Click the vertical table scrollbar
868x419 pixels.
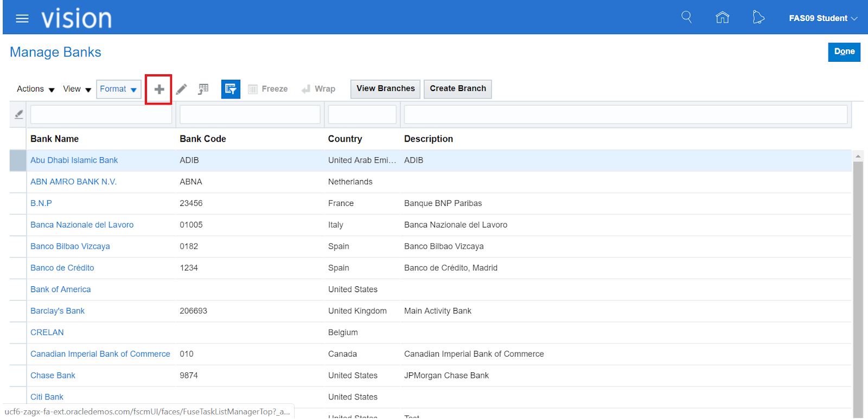pyautogui.click(x=858, y=289)
